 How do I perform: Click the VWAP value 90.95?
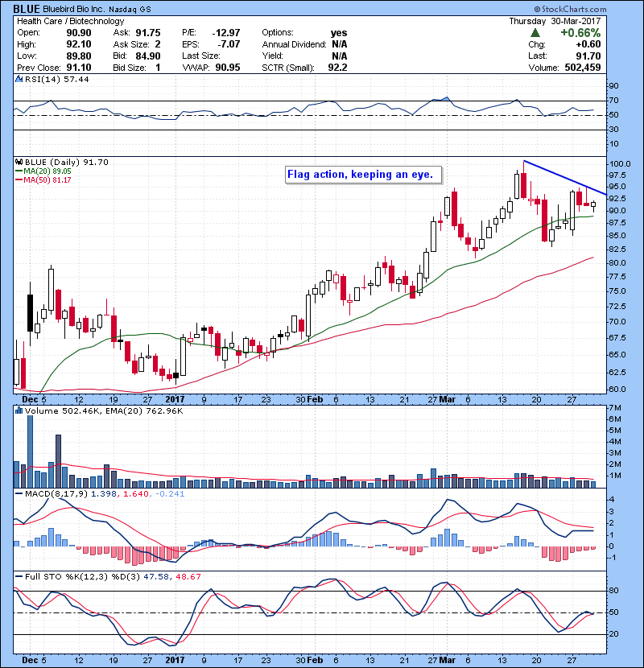pyautogui.click(x=228, y=68)
